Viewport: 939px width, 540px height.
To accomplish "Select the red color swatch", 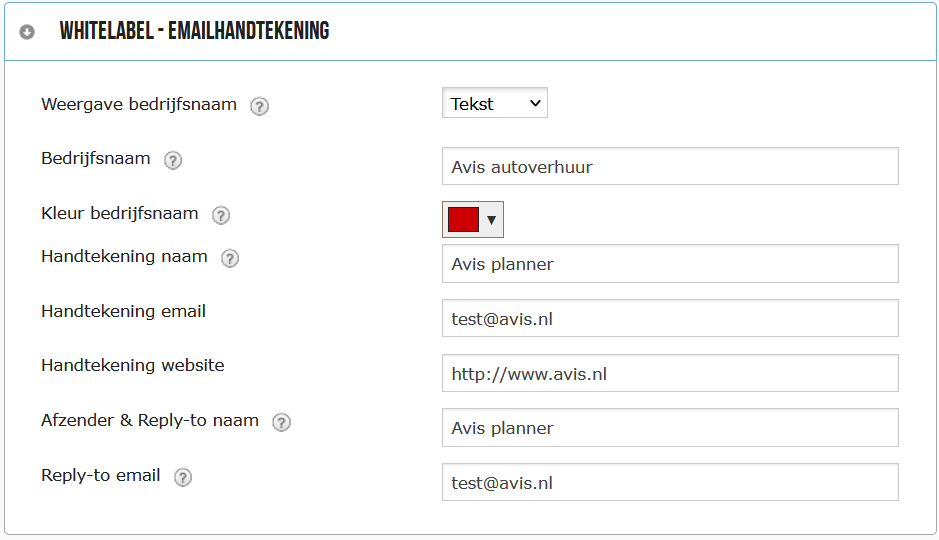I will pos(464,219).
